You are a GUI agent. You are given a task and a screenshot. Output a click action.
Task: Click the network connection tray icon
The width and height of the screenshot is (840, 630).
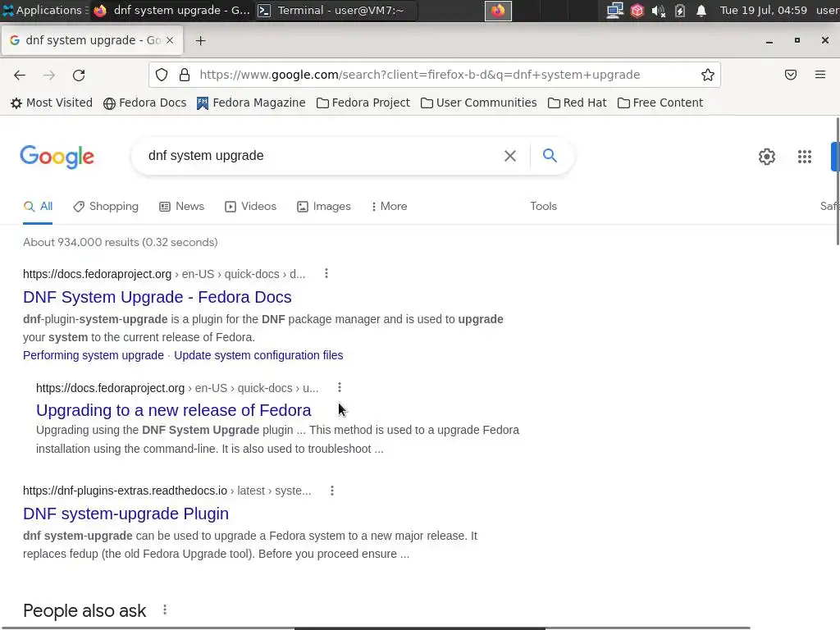[x=614, y=11]
